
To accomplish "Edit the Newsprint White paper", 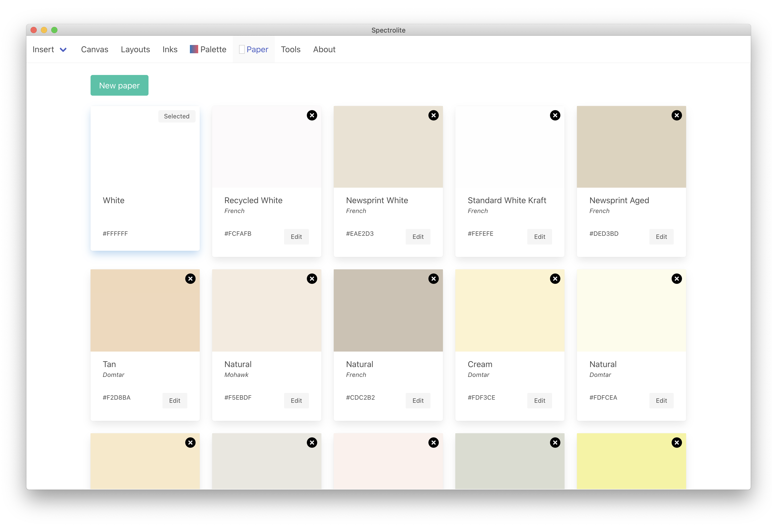I will [x=418, y=237].
